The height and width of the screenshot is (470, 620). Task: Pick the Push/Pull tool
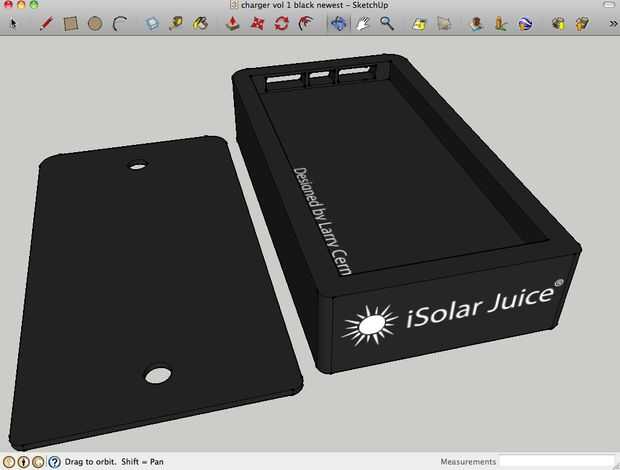click(233, 24)
